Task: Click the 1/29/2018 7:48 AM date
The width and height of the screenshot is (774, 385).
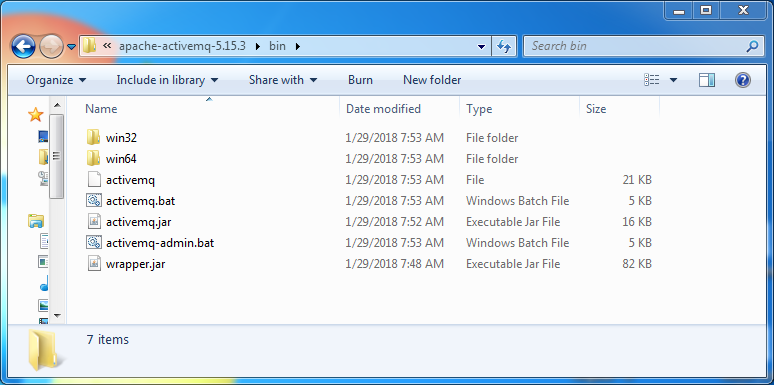Action: 394,265
